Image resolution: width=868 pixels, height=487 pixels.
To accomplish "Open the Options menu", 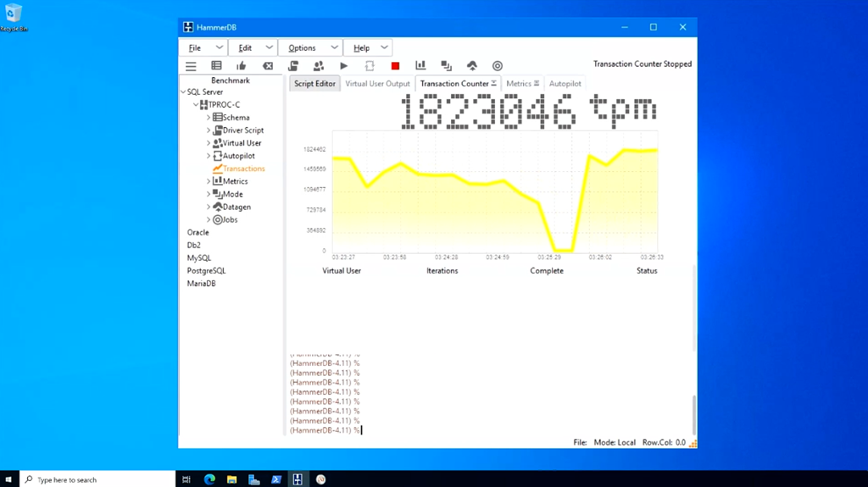I will point(311,48).
